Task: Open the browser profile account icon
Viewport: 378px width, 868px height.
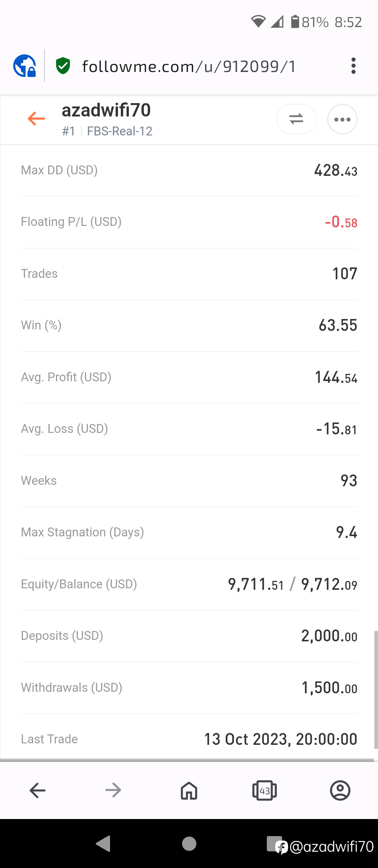Action: click(340, 790)
